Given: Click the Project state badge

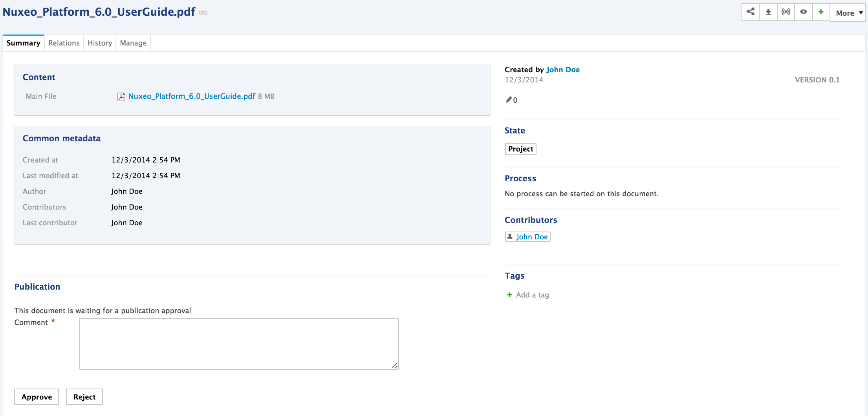Looking at the screenshot, I should point(521,149).
